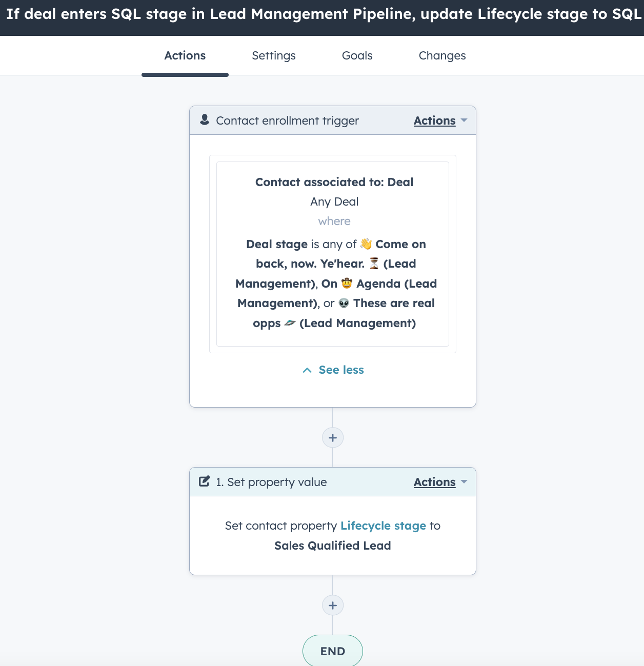Click plus icon above the END node
644x666 pixels.
tap(333, 606)
